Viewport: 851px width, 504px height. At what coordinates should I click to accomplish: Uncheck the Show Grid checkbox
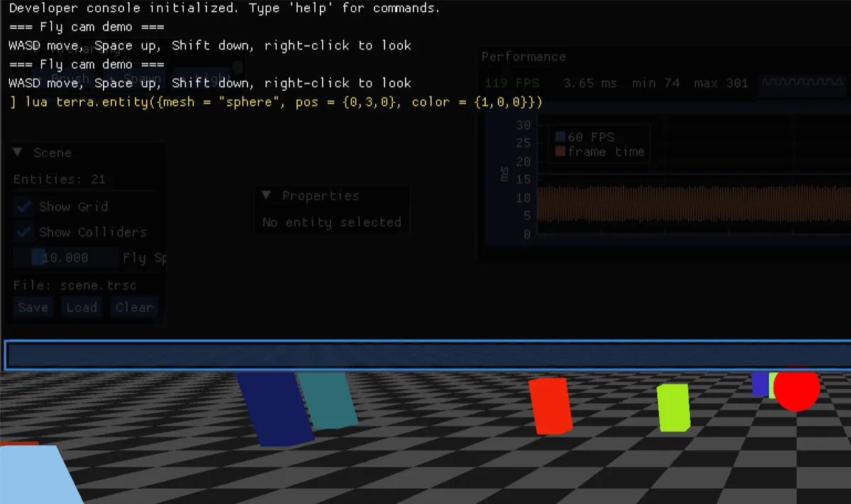[25, 207]
